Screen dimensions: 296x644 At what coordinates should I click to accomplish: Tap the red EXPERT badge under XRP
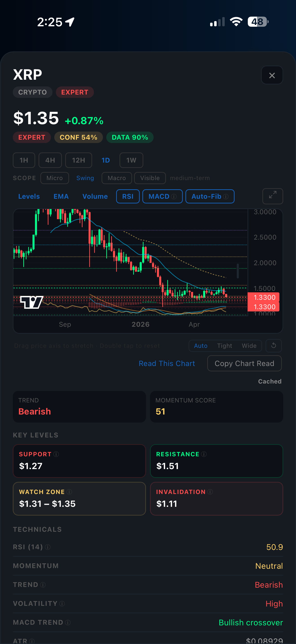click(75, 92)
